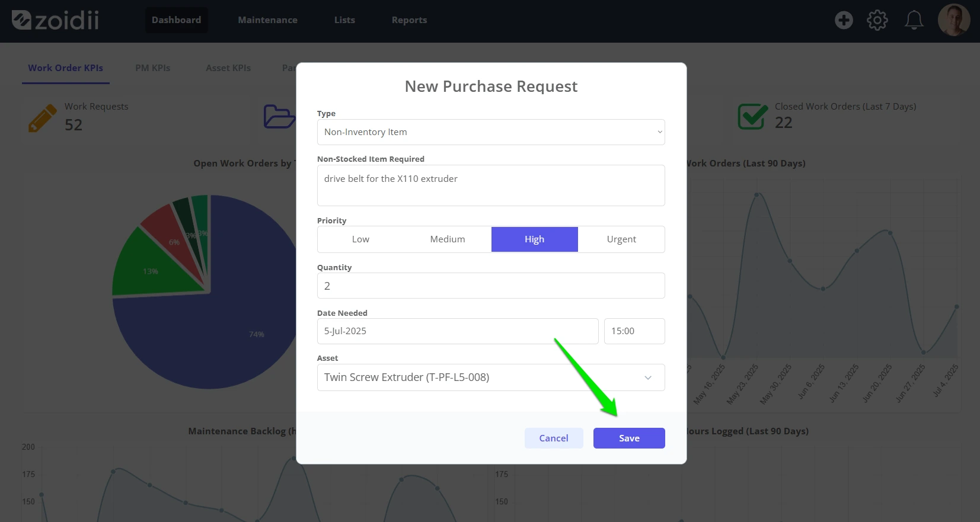This screenshot has width=980, height=522.
Task: Click the Work Requests pencil icon
Action: [x=42, y=118]
